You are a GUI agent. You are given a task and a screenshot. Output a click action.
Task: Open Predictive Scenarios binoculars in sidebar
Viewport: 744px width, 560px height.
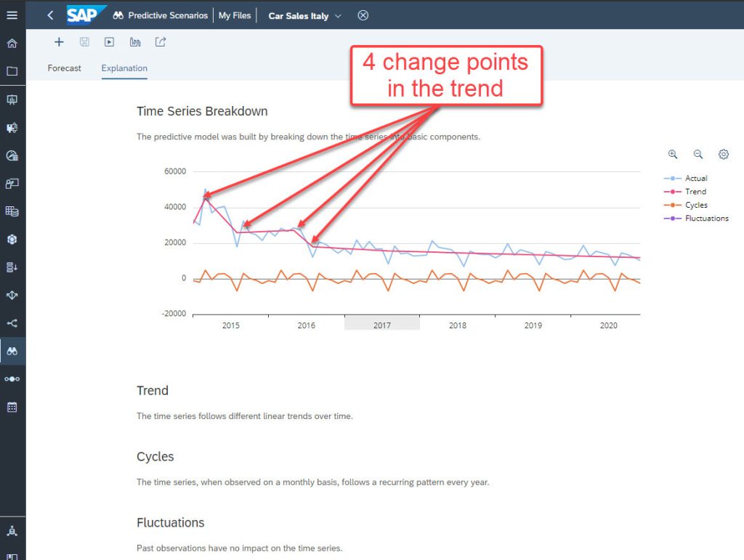point(12,352)
